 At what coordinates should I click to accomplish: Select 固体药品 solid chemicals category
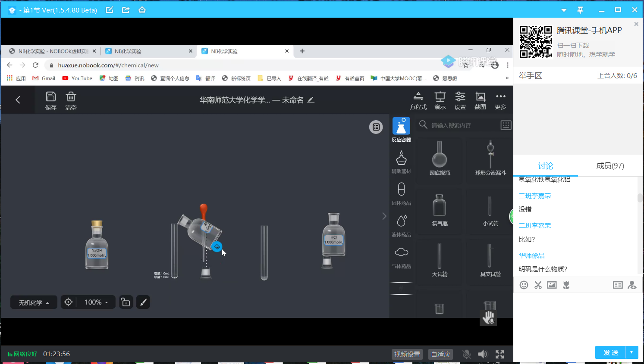[401, 194]
